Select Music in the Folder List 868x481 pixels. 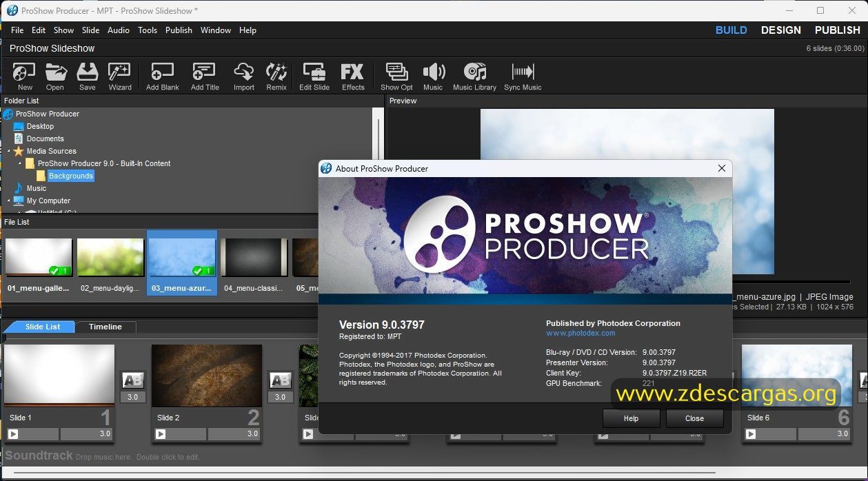[x=36, y=188]
